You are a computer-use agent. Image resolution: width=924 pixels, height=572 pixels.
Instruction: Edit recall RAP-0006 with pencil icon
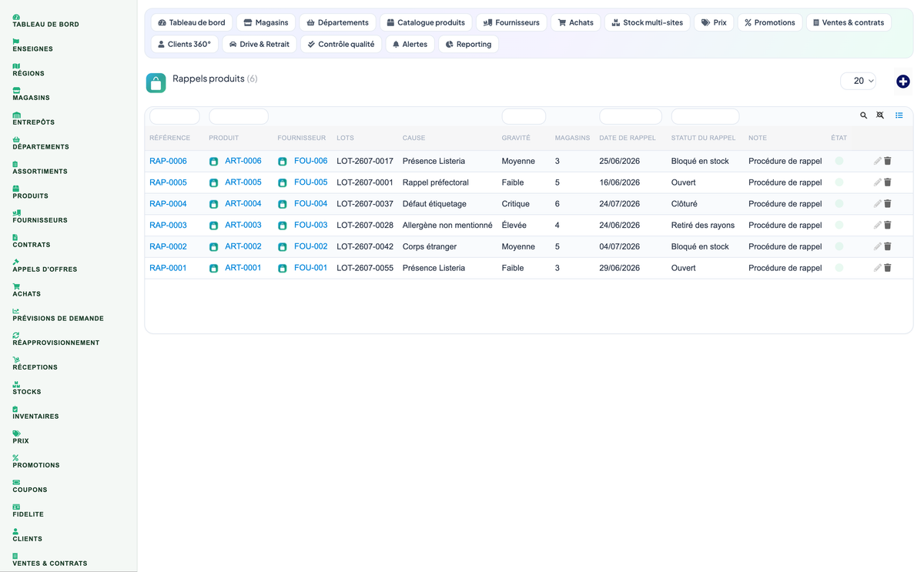877,161
